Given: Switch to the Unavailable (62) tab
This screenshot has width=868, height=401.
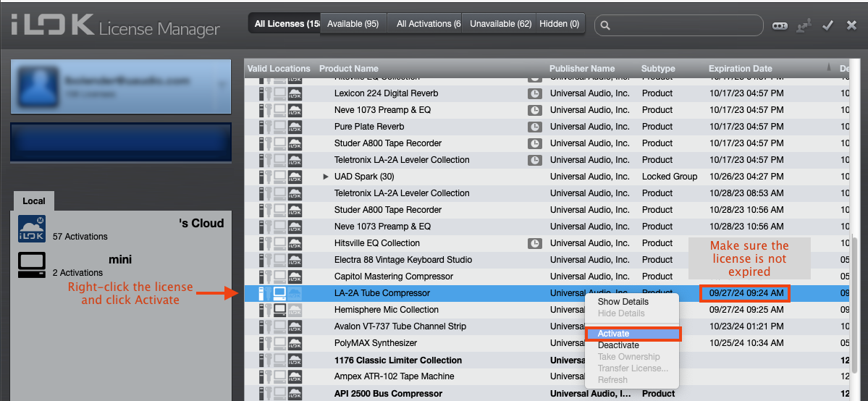Looking at the screenshot, I should 499,24.
